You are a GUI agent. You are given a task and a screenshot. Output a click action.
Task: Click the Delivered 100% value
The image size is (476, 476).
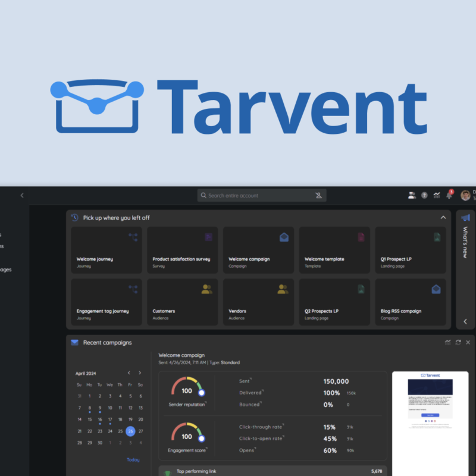click(x=331, y=393)
